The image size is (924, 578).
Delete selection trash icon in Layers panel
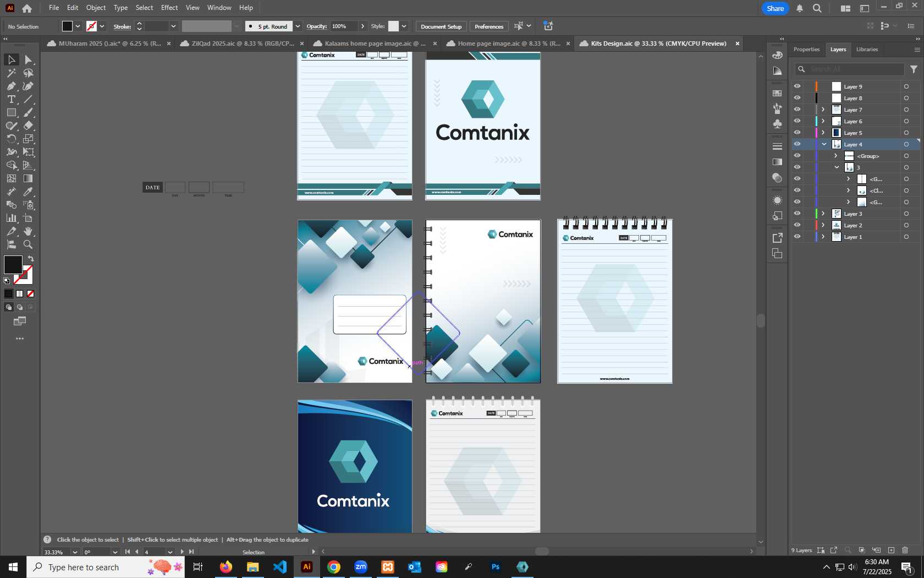click(905, 550)
